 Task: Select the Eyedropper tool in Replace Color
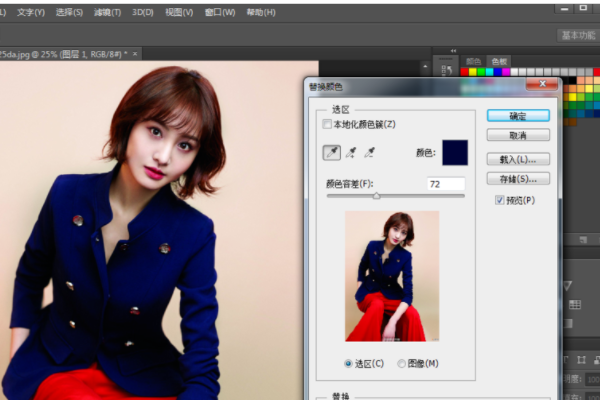(332, 153)
